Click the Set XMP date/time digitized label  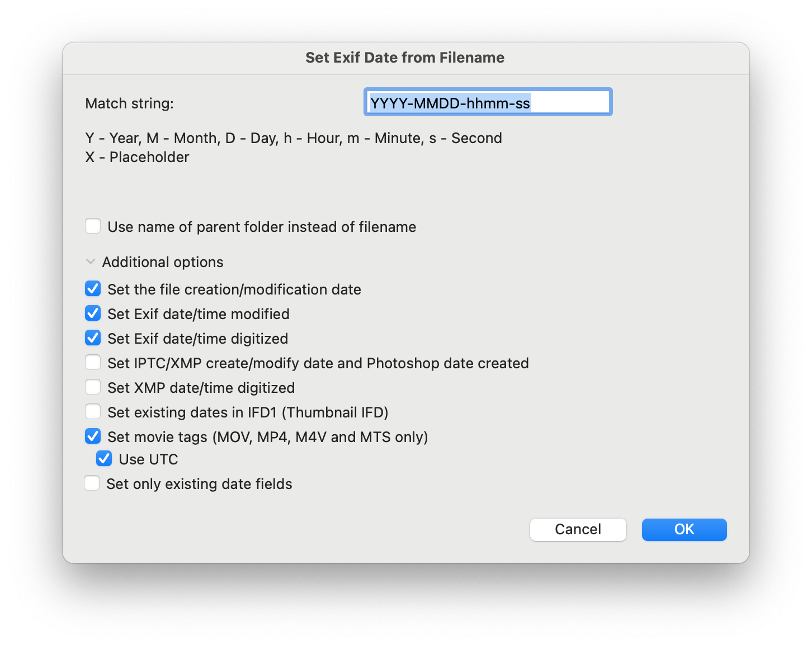201,388
